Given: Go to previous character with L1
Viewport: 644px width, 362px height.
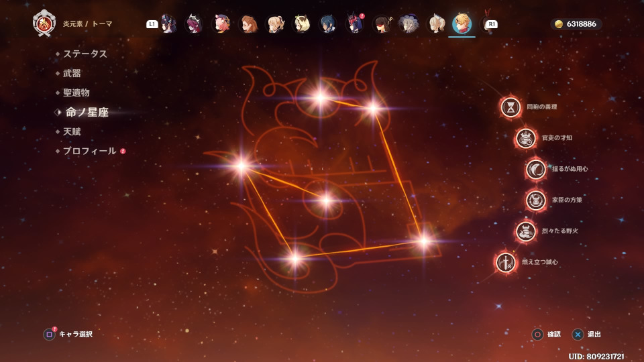Looking at the screenshot, I should coord(152,24).
